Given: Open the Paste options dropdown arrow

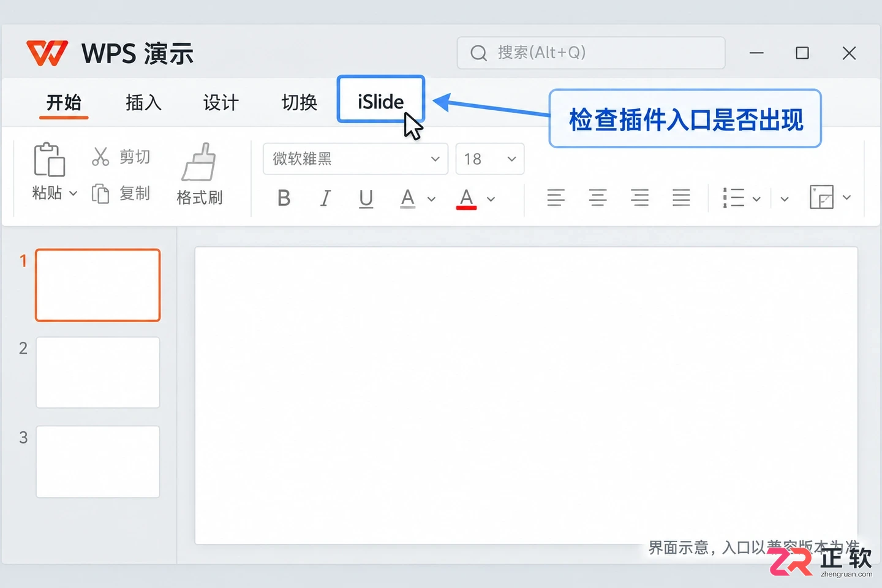Looking at the screenshot, I should [x=73, y=194].
